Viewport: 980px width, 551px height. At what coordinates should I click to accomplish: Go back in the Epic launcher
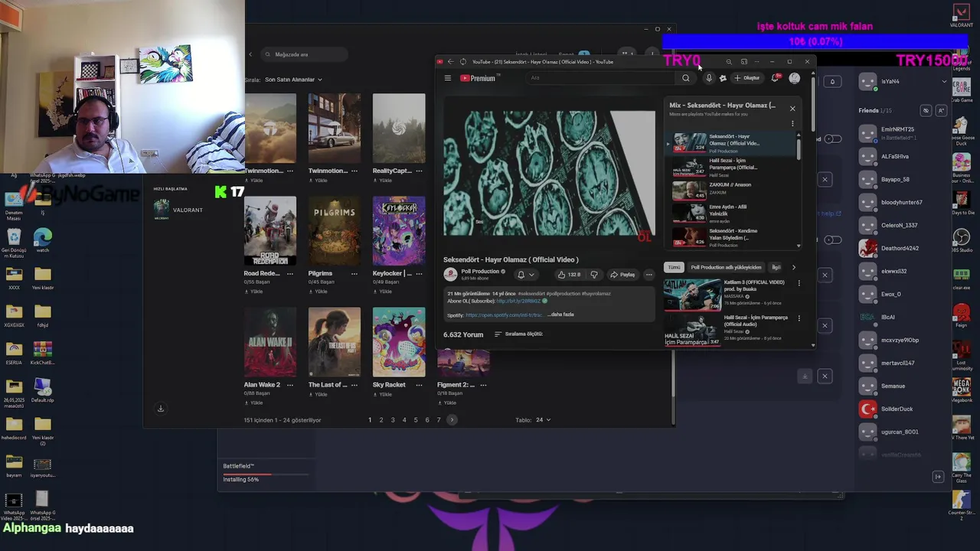250,54
